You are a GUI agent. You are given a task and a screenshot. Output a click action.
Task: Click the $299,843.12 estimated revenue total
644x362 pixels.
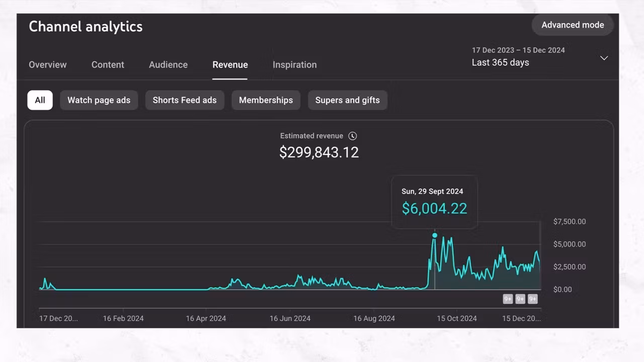click(319, 152)
